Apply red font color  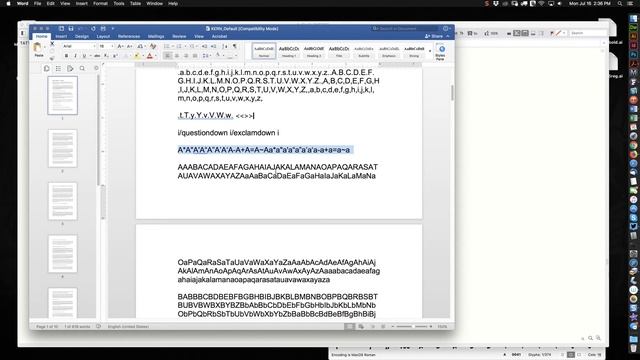[150, 56]
